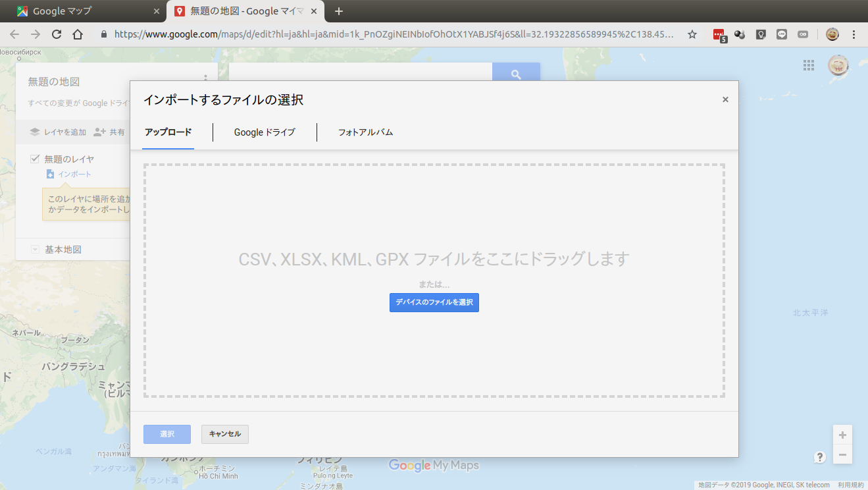Image resolution: width=868 pixels, height=490 pixels.
Task: Open Chrome's three-dot browser menu
Action: point(854,34)
